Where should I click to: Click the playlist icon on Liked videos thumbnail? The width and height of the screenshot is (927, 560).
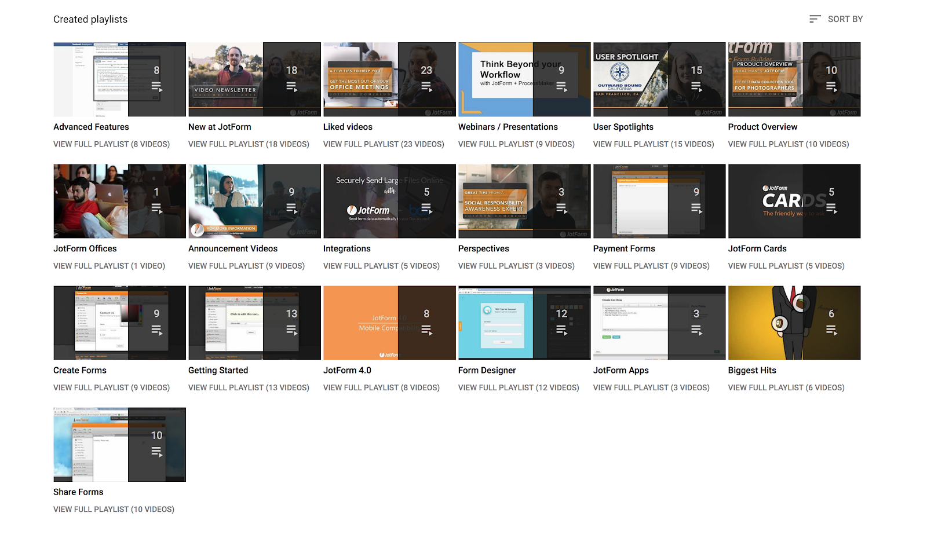pyautogui.click(x=426, y=87)
